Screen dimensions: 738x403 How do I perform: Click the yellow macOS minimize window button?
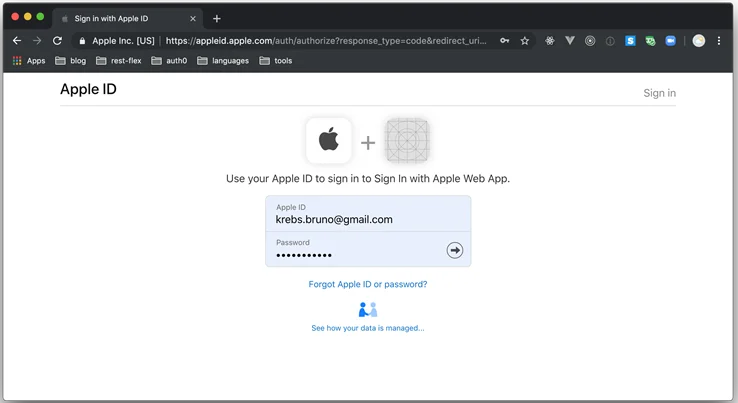click(x=28, y=17)
